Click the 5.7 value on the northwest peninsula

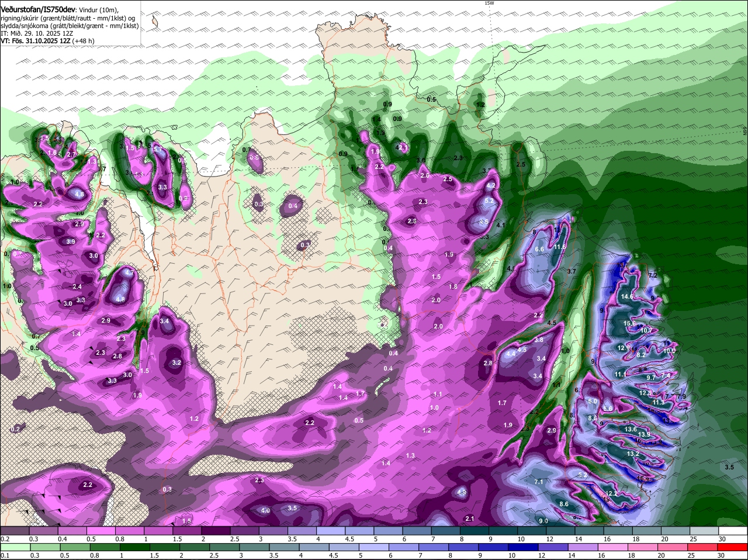[157, 149]
